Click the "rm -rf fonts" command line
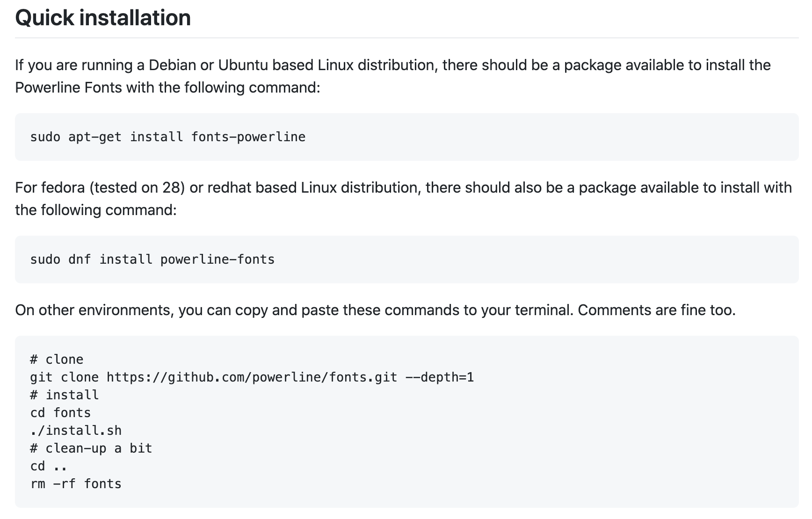Image resolution: width=812 pixels, height=519 pixels. (x=76, y=484)
